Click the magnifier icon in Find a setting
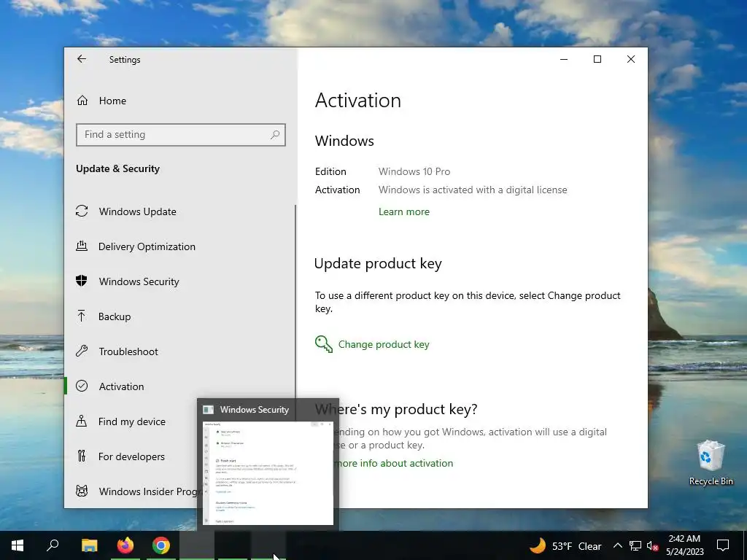The height and width of the screenshot is (560, 747). pyautogui.click(x=275, y=135)
